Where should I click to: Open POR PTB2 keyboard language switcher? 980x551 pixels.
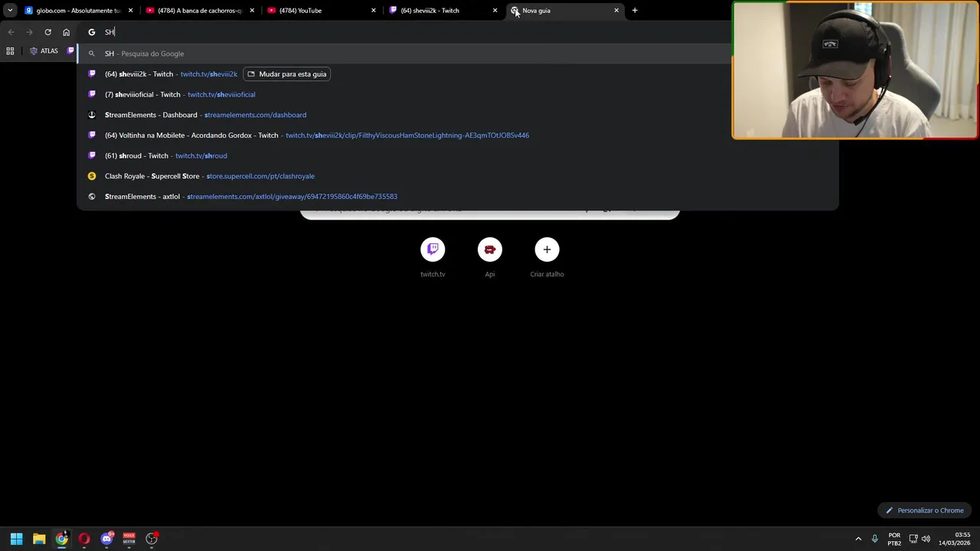click(x=894, y=539)
